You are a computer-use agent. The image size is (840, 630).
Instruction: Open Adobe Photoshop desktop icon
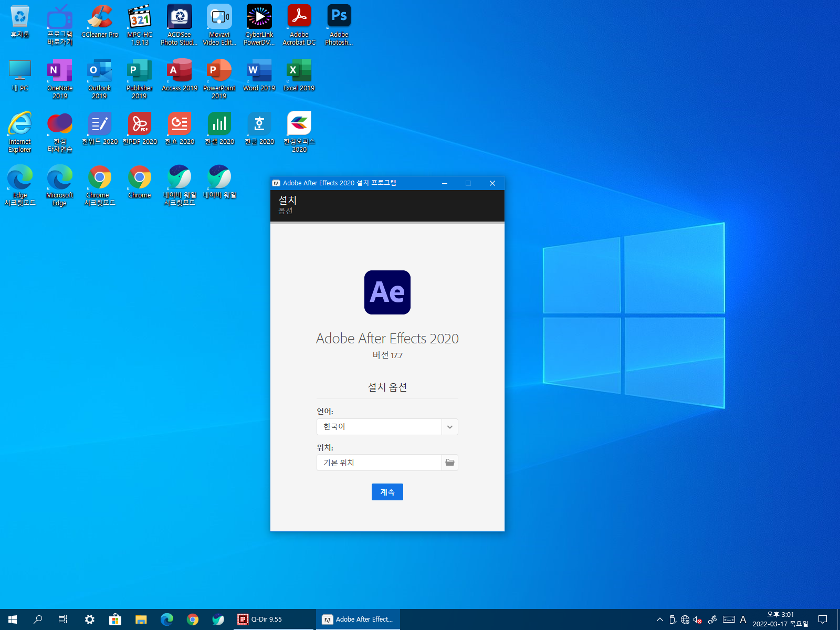[339, 25]
